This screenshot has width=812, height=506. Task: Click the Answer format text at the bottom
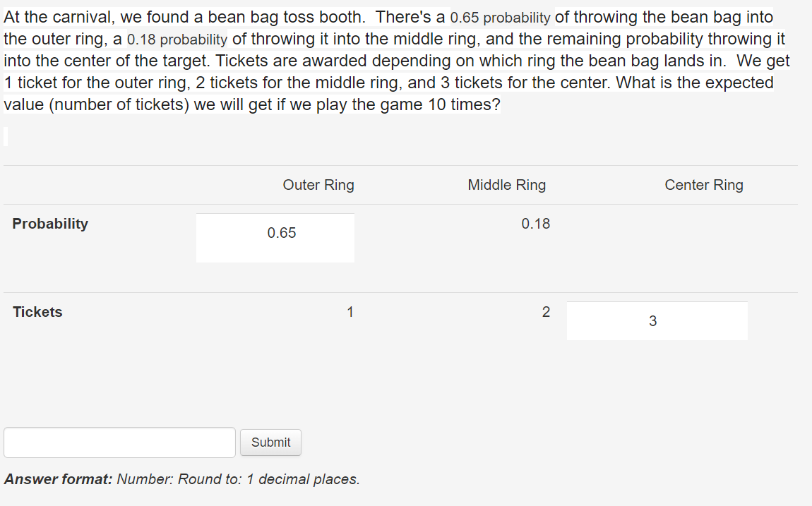[181, 479]
